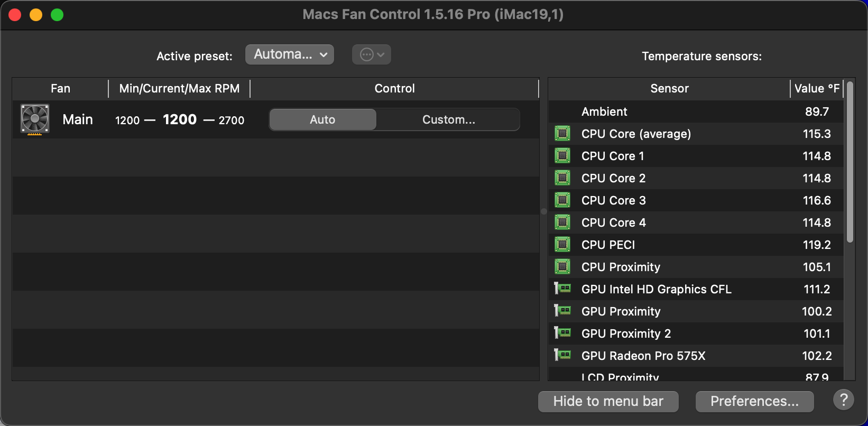Open help with the question mark button

tap(844, 400)
